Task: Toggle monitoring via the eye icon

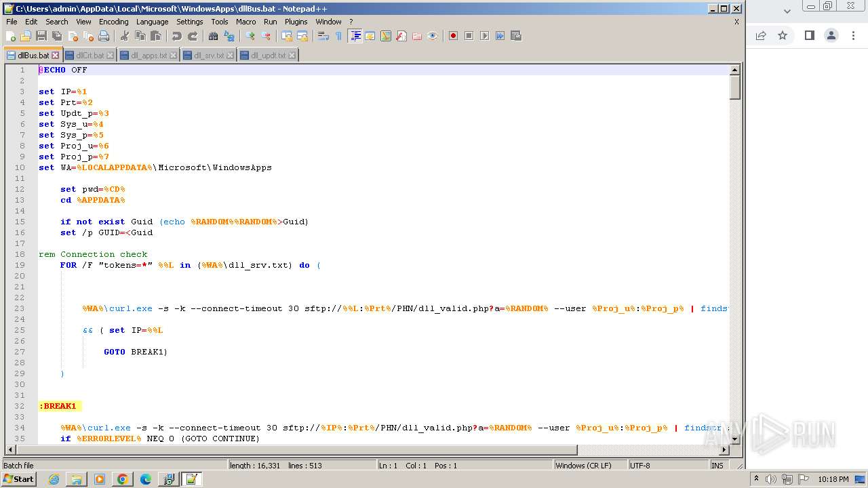Action: 433,36
